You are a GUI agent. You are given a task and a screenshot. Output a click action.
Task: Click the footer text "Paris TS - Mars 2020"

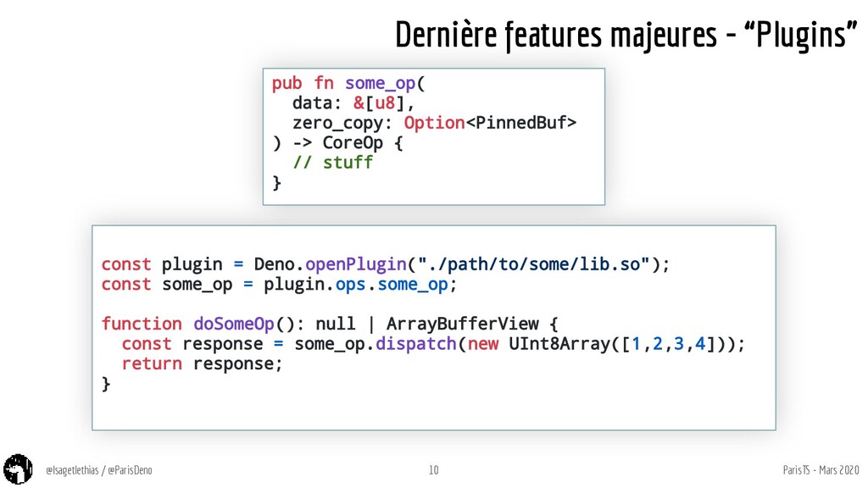click(x=821, y=469)
